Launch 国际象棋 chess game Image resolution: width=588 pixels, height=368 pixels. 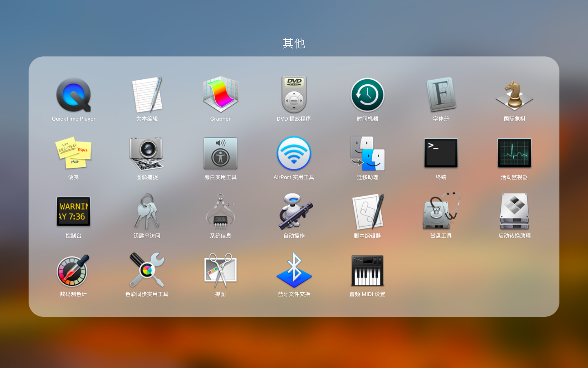pyautogui.click(x=514, y=95)
